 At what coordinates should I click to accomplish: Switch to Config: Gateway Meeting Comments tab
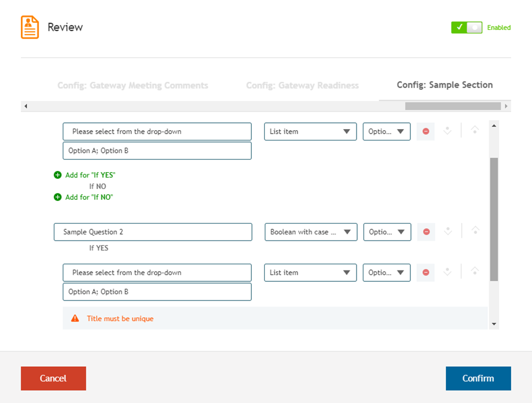point(132,85)
